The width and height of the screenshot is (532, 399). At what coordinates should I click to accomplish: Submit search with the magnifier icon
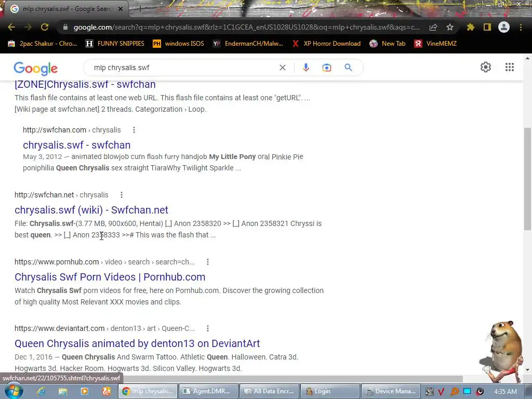[349, 68]
